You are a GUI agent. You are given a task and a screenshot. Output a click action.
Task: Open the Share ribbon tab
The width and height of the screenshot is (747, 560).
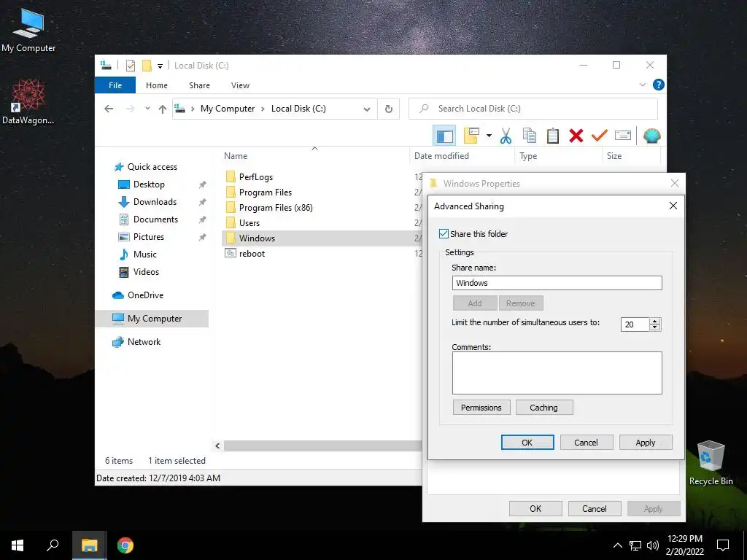[199, 85]
